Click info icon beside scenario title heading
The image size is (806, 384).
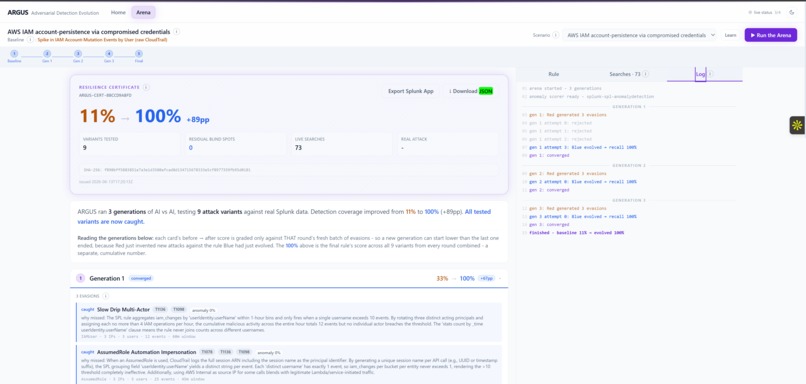coord(176,32)
